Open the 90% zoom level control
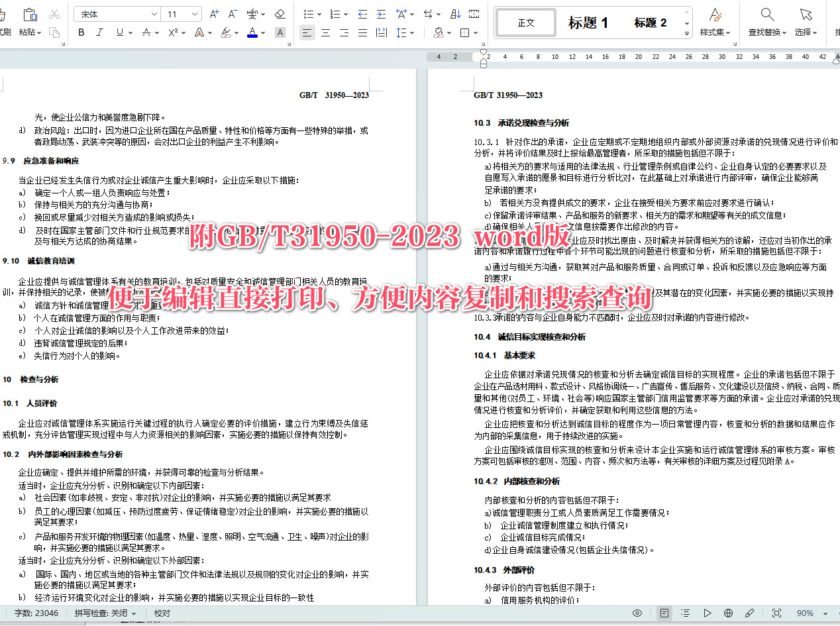The width and height of the screenshot is (840, 626). (806, 613)
